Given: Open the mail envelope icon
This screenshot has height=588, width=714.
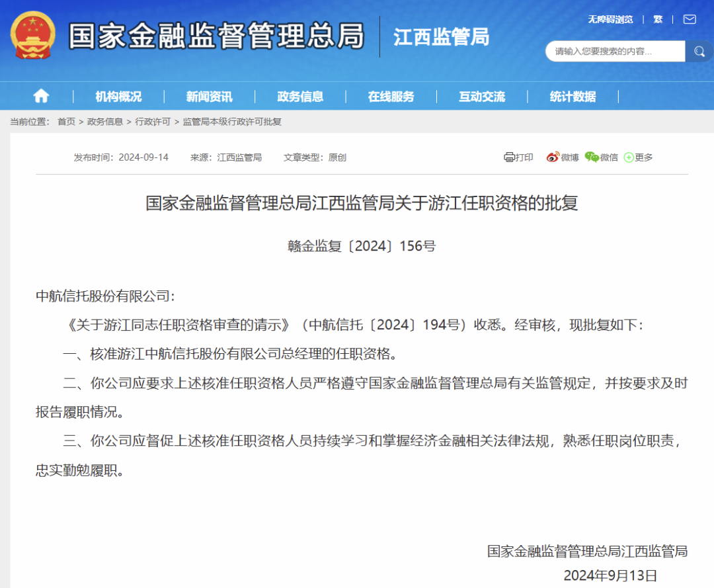Looking at the screenshot, I should point(690,19).
